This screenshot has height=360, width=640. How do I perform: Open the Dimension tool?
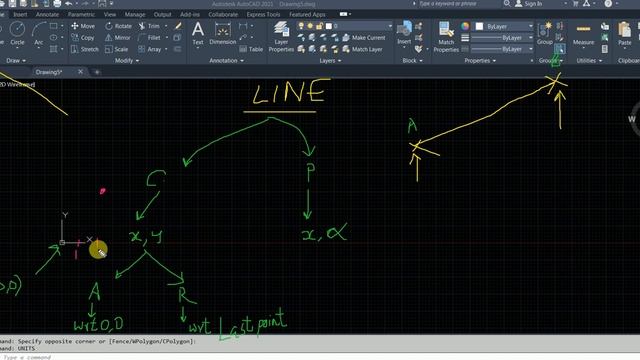pyautogui.click(x=222, y=33)
